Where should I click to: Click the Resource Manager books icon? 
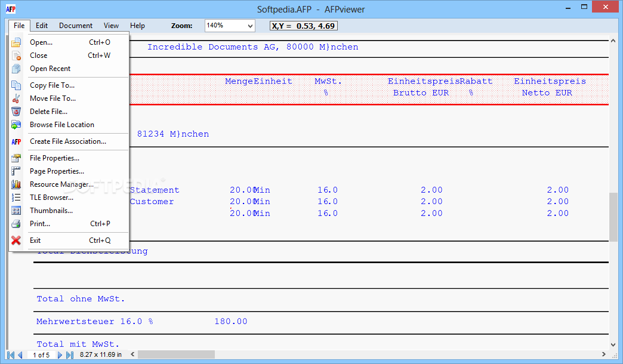pyautogui.click(x=16, y=184)
